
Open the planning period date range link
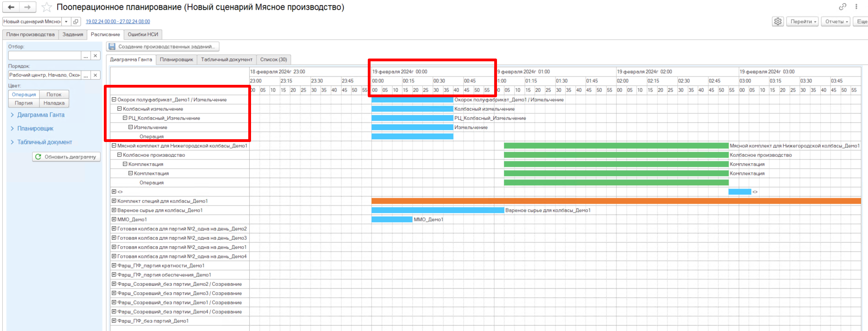point(118,22)
